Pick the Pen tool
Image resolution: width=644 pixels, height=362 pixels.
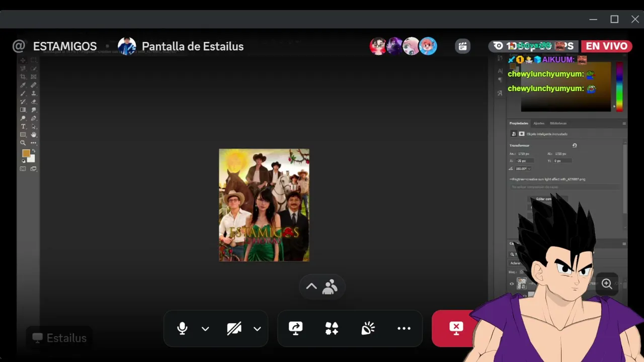(34, 118)
